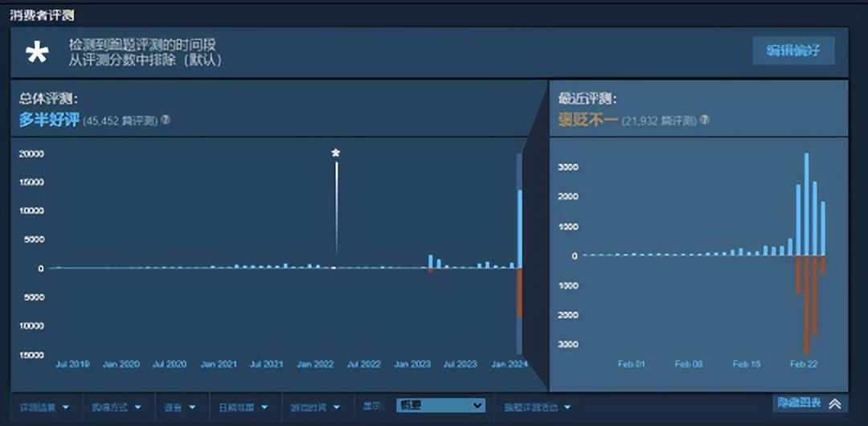
Task: Click the 褒贬不一 recent rating link
Action: pos(587,120)
